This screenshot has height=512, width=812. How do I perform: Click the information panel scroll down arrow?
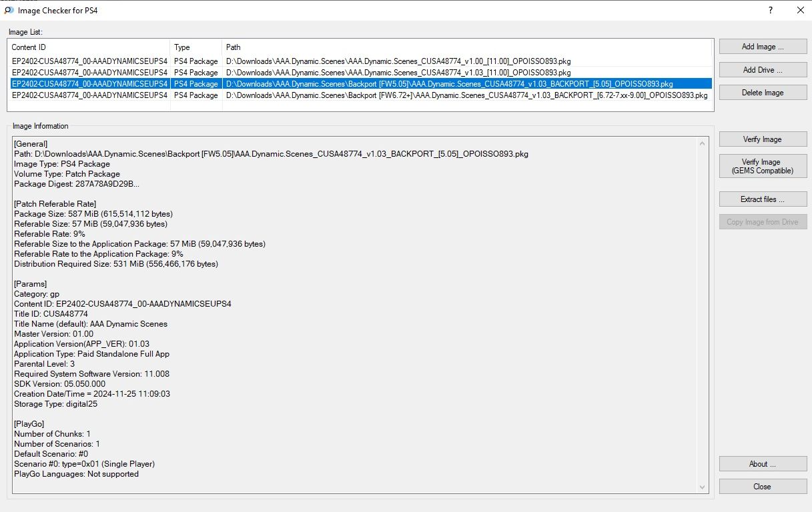point(702,487)
